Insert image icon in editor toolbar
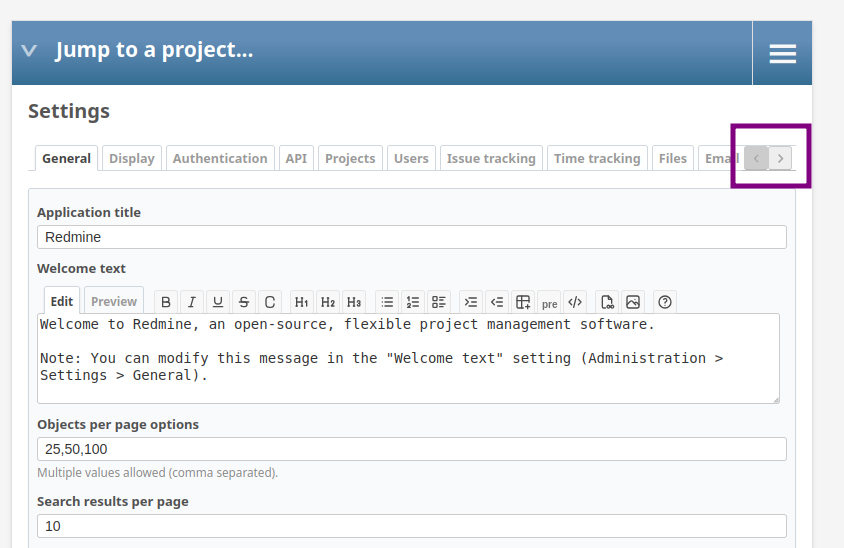The image size is (844, 548). coord(633,302)
